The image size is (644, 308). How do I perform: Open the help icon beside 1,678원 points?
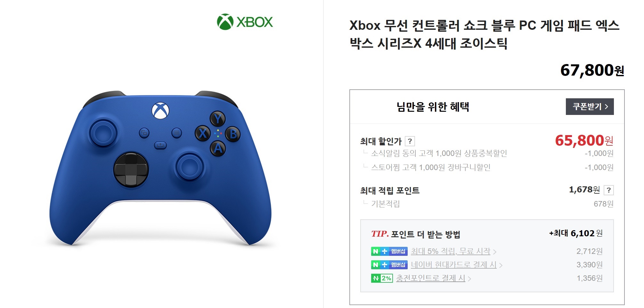[608, 190]
